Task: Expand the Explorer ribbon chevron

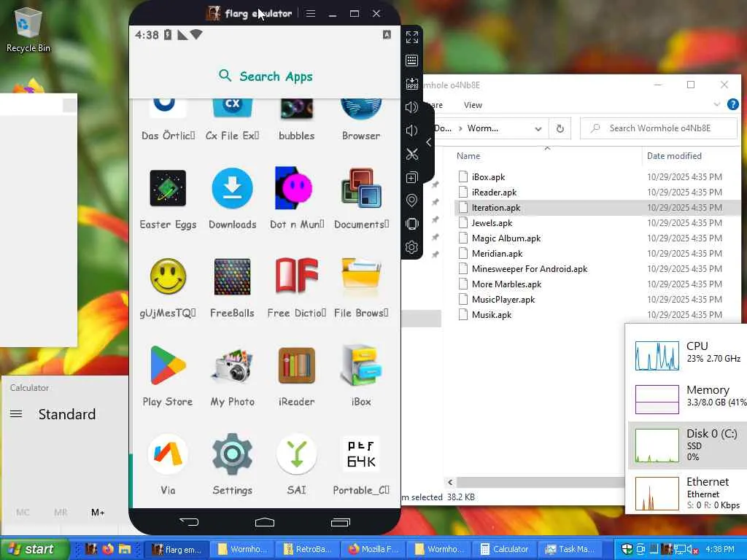Action: (717, 104)
